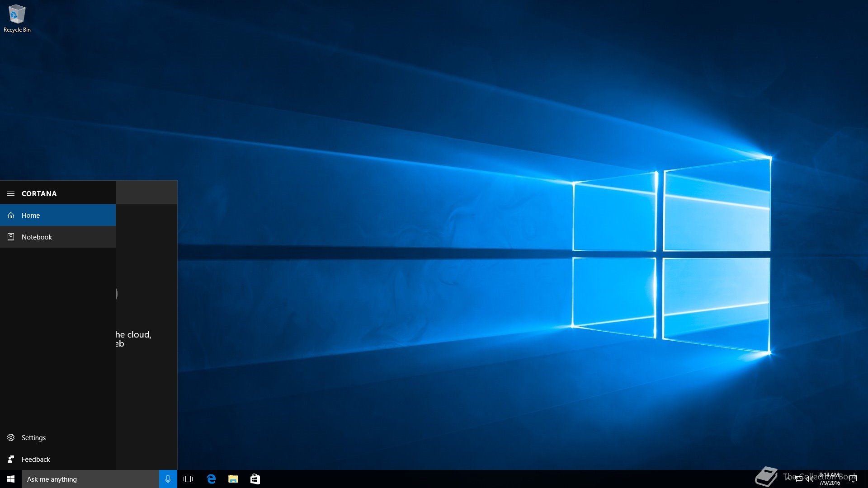The height and width of the screenshot is (488, 868).
Task: Open Task View from the taskbar
Action: click(188, 479)
